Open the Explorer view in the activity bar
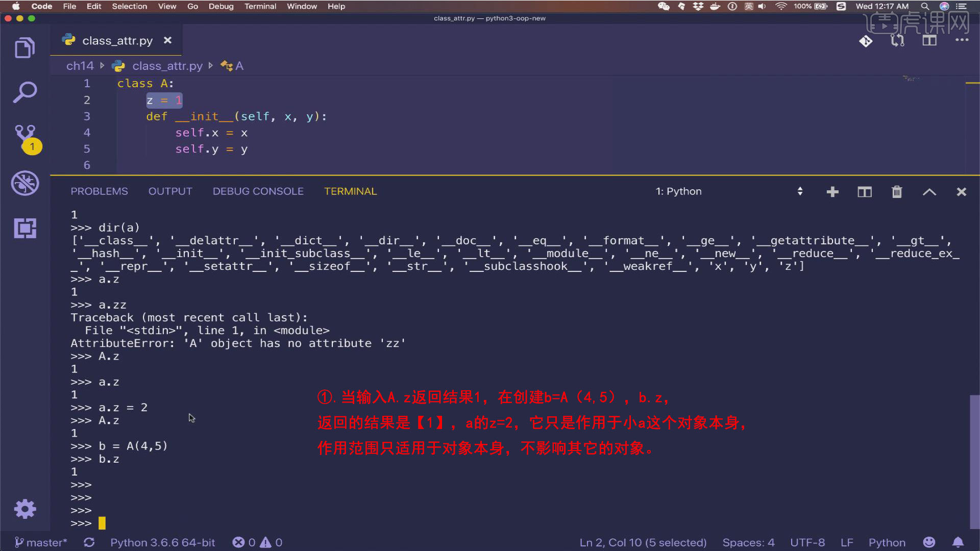980x551 pixels. click(25, 47)
